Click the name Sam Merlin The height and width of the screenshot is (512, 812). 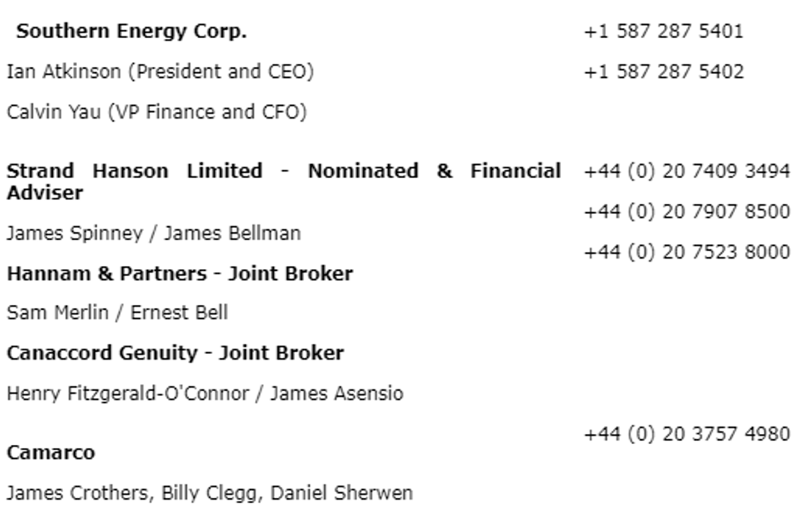pyautogui.click(x=52, y=313)
